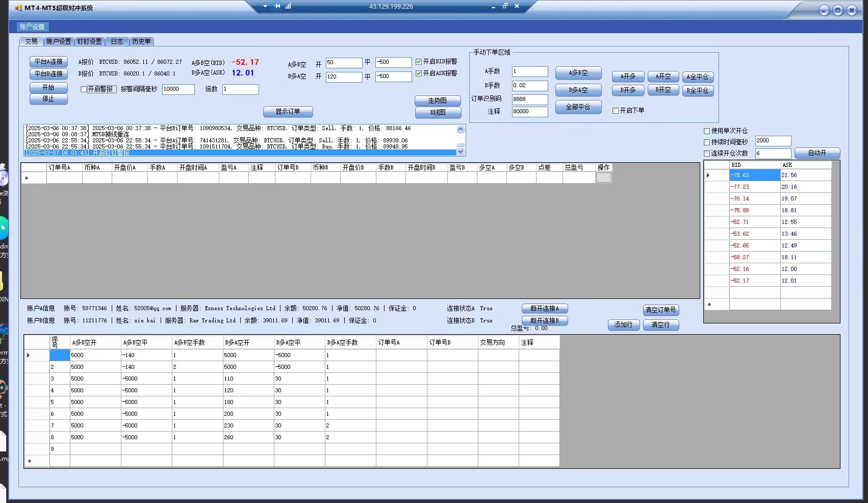Screen dimensions: 868x503
Task: Click the 操作 cell button in orders grid
Action: [603, 178]
